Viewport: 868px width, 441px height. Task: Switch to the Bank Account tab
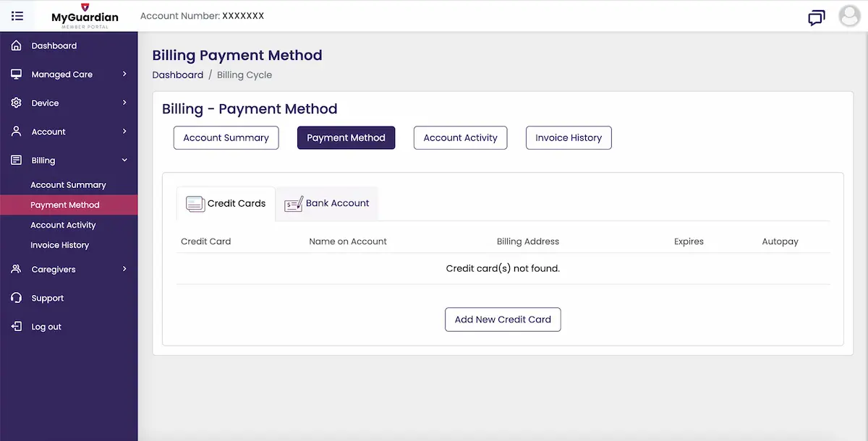[326, 203]
